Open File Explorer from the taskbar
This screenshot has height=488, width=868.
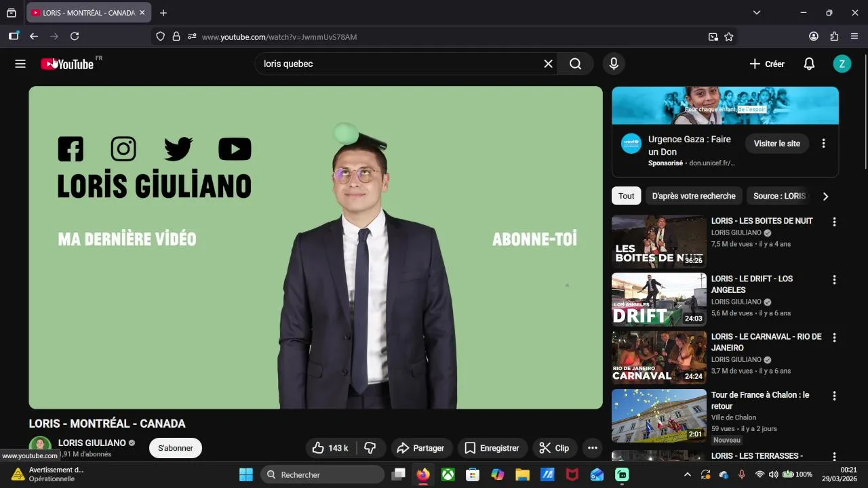click(522, 474)
